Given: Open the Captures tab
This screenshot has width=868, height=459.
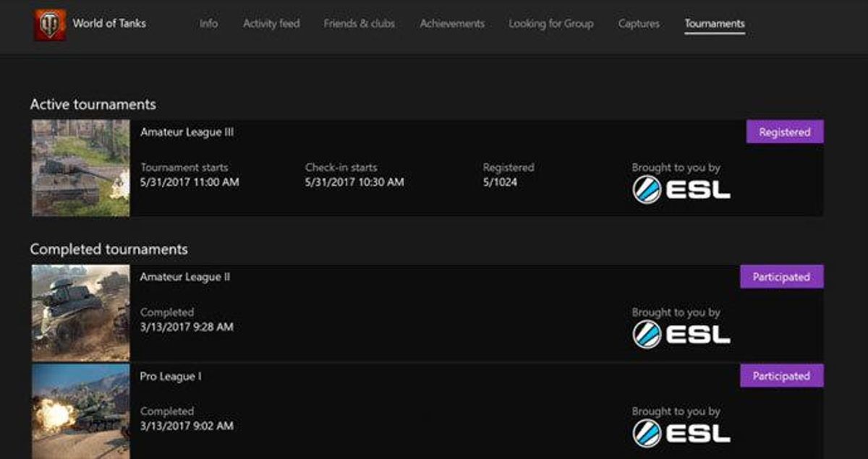Looking at the screenshot, I should (x=639, y=23).
